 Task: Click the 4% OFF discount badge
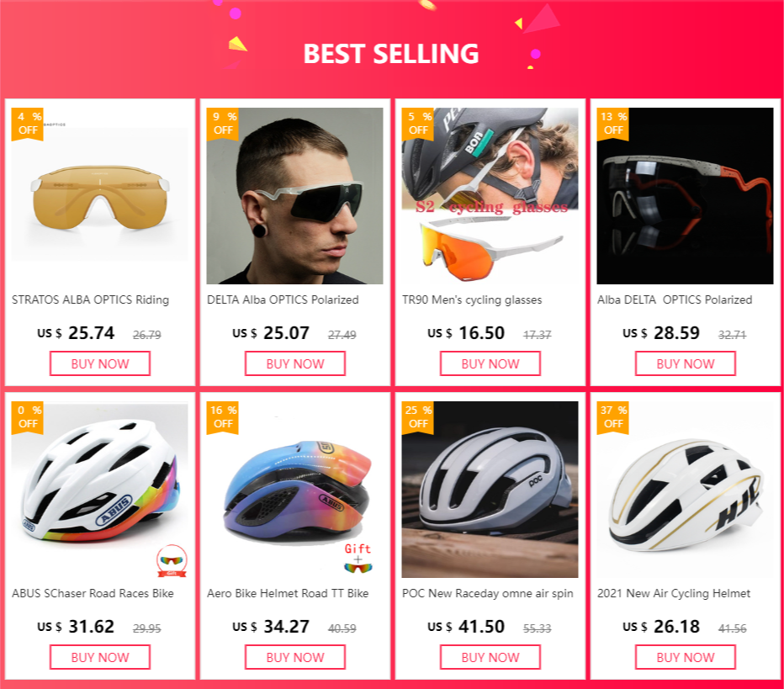pos(28,124)
